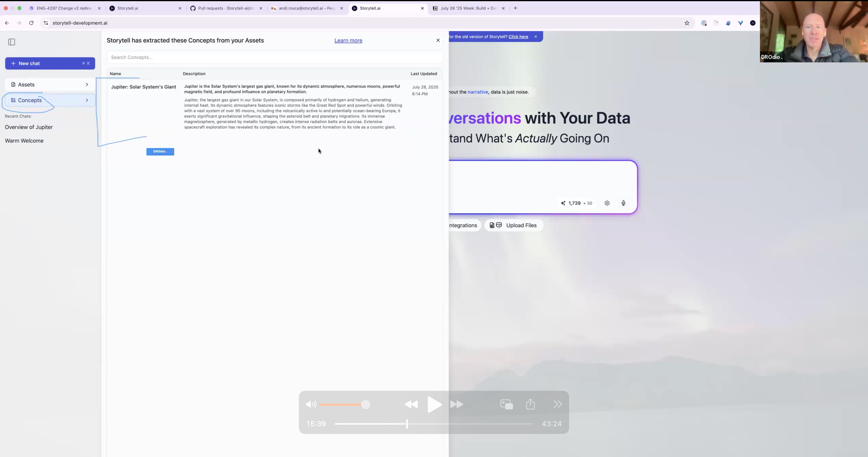Click the New chat button
Image resolution: width=868 pixels, height=457 pixels.
50,63
